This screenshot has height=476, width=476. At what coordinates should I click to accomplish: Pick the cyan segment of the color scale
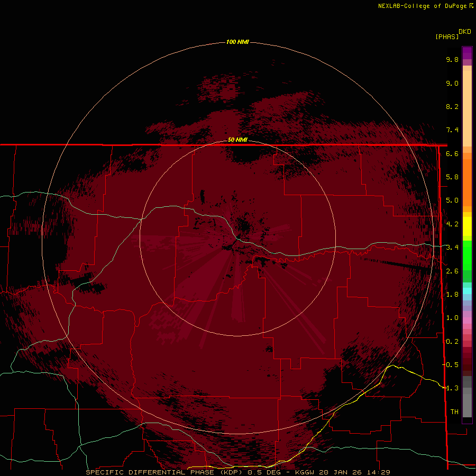tap(467, 291)
